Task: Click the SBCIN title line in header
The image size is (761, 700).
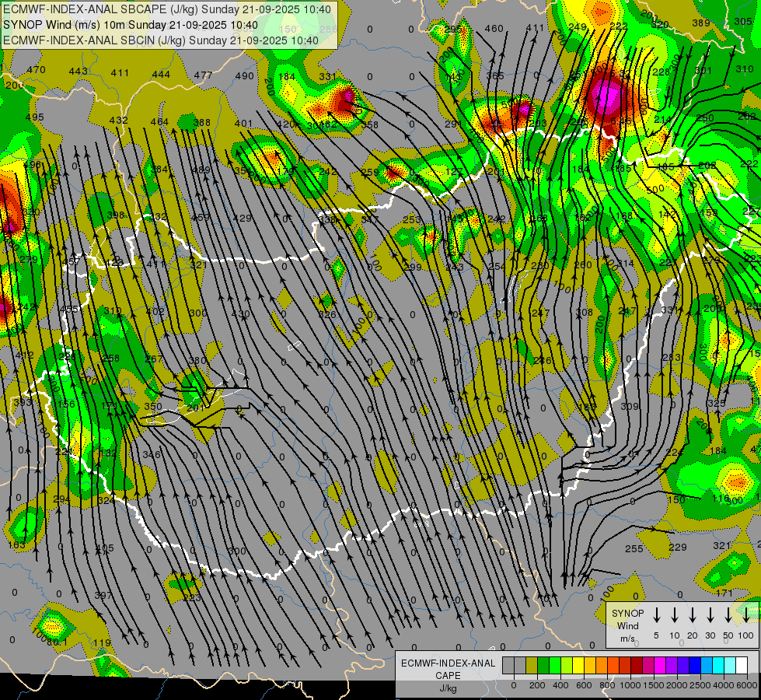Action: pyautogui.click(x=161, y=39)
